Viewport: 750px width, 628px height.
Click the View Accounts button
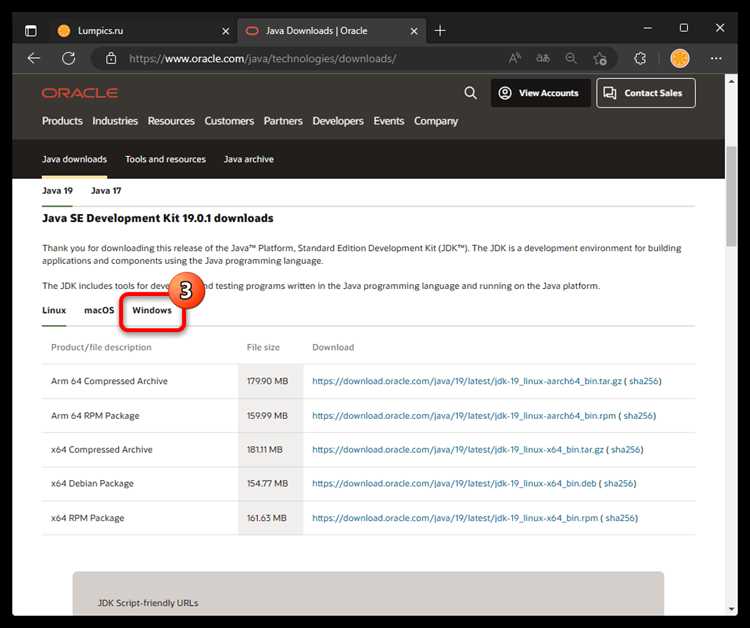tap(539, 93)
